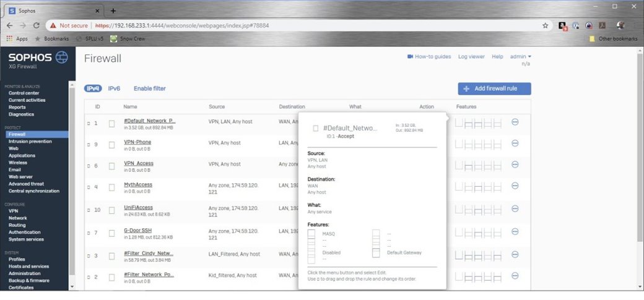This screenshot has width=644, height=300.
Task: Tick the checkbox for VPN_Access rule
Action: 112,167
